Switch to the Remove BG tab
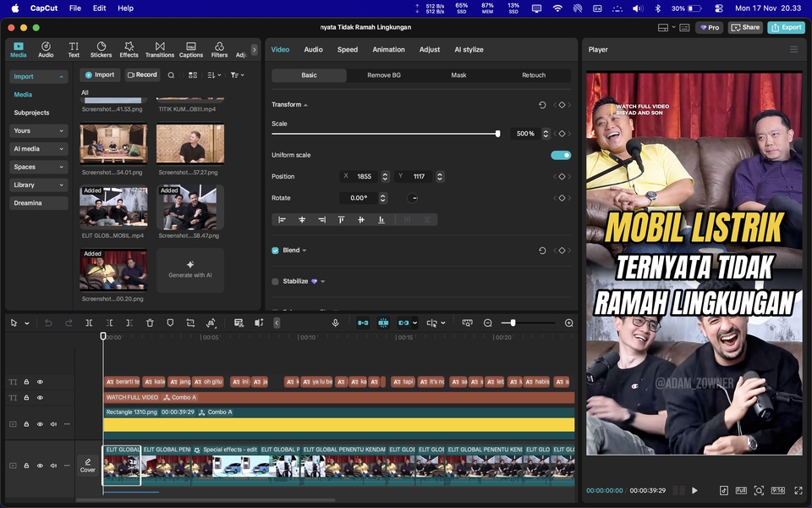812x508 pixels. [x=385, y=75]
